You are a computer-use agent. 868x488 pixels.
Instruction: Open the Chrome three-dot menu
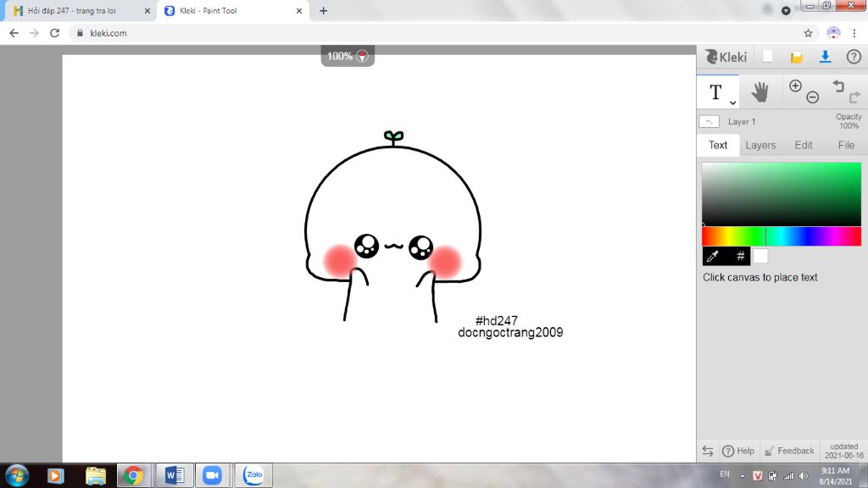854,33
